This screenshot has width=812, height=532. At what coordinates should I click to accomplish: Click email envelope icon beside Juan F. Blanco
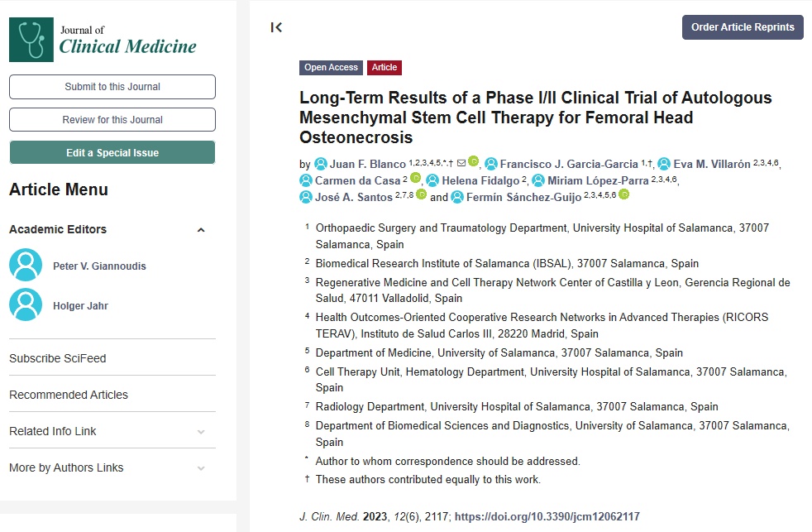(x=461, y=163)
